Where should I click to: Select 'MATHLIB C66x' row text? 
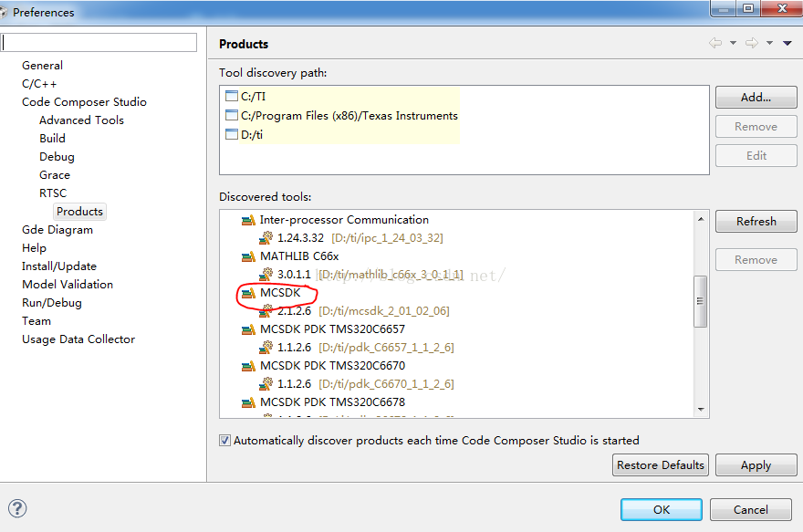tap(299, 256)
